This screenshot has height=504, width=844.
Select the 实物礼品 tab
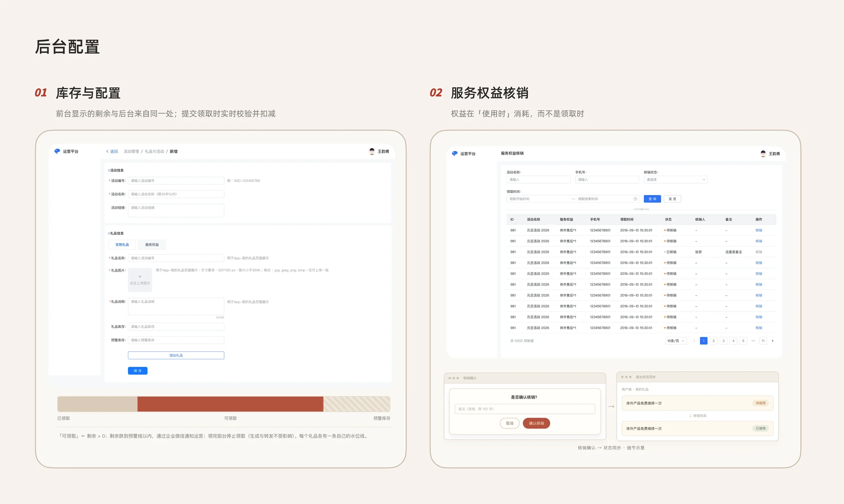122,245
